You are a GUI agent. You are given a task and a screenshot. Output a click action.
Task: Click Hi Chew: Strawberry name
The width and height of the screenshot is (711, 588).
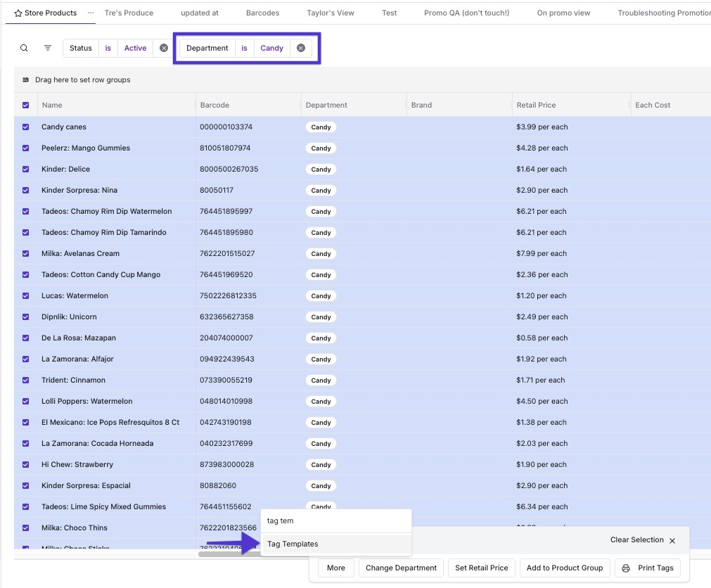pyautogui.click(x=77, y=465)
